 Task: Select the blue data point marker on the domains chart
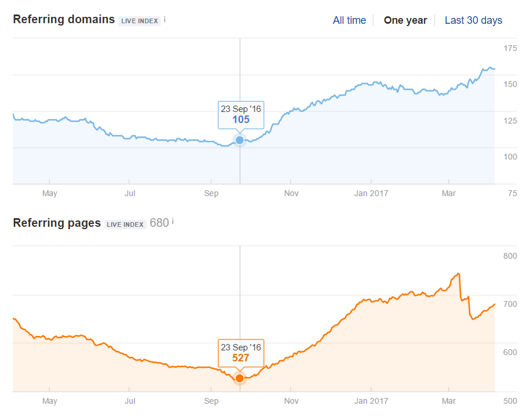(239, 139)
